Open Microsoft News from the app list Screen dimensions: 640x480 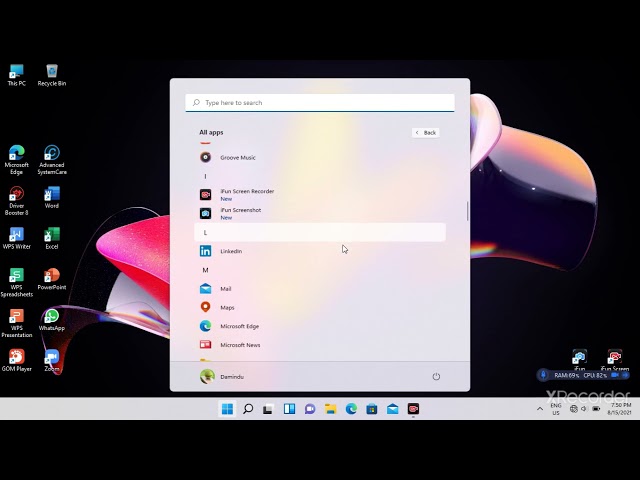(320, 345)
